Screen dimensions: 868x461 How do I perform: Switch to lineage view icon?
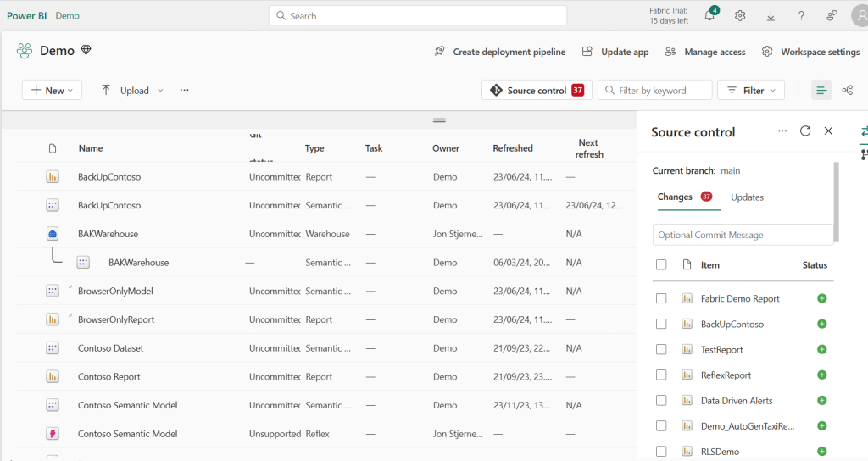(847, 91)
